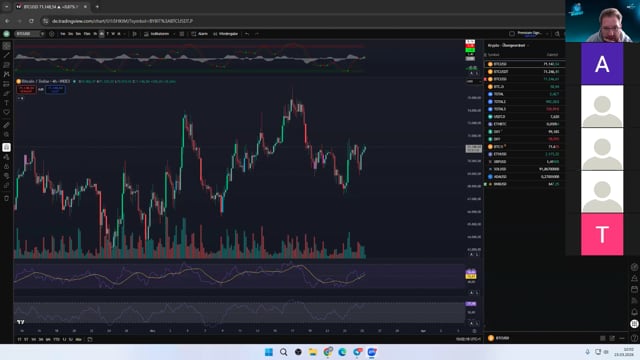The width and height of the screenshot is (640, 360).
Task: Select the ADAUSD watchlist row
Action: [524, 177]
